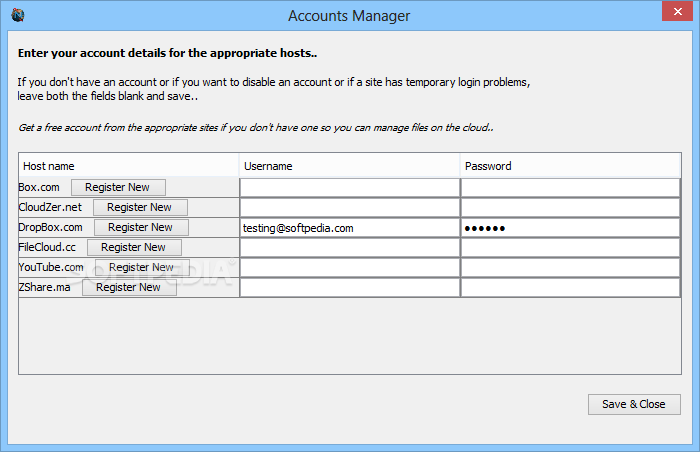Click the bold 'Enter your account details' heading
The width and height of the screenshot is (700, 452).
coord(167,53)
